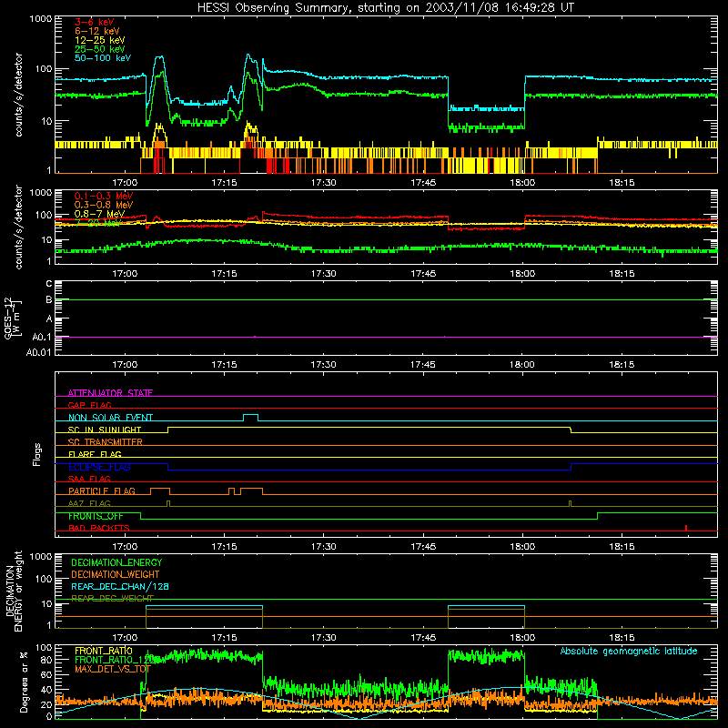Viewport: 728px width, 728px height.
Task: Click the ATTENUATOR_STATE flag label
Action: [x=110, y=393]
